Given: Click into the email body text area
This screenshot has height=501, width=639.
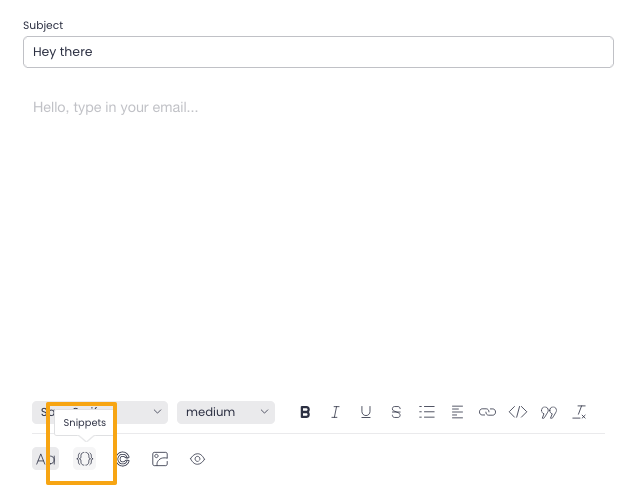Looking at the screenshot, I should (x=318, y=230).
